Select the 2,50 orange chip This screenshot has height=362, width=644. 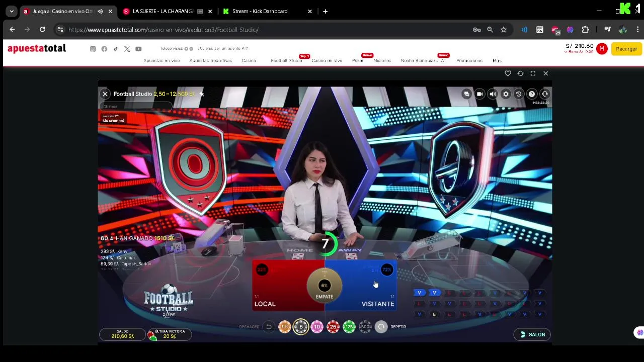pos(285,327)
